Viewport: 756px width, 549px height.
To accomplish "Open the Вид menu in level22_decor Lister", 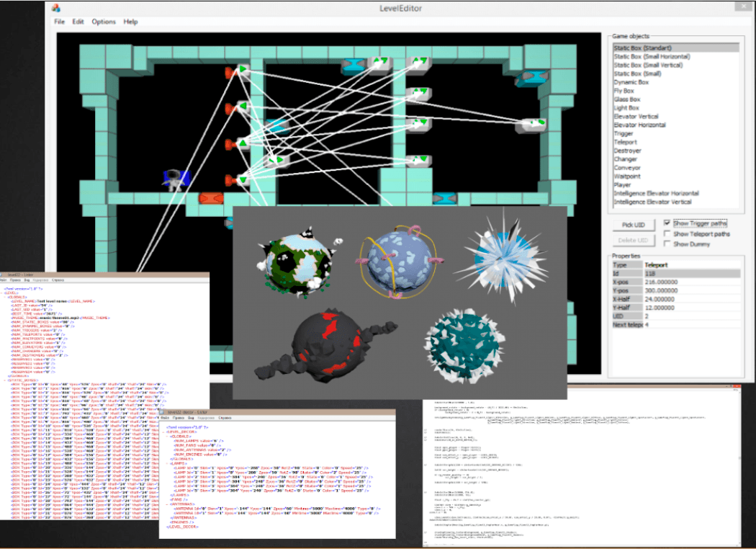I will [191, 418].
